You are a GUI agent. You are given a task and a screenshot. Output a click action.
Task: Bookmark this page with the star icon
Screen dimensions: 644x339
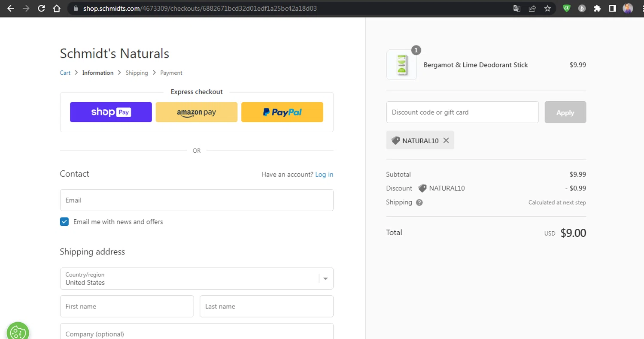[x=547, y=8]
